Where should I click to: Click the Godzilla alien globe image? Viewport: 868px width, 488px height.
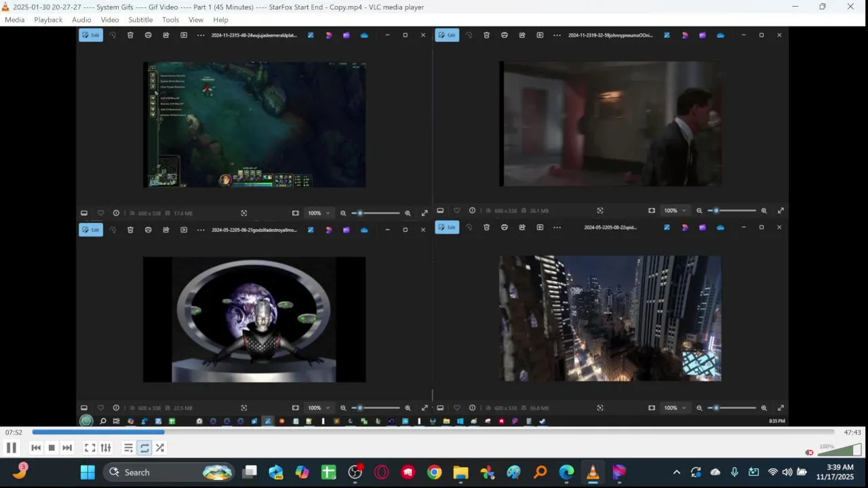pos(254,319)
